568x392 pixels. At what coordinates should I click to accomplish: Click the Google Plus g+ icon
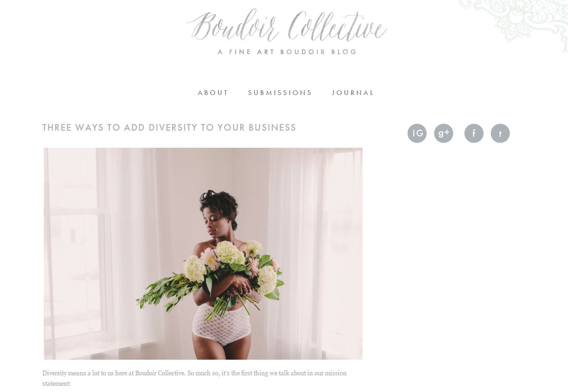pos(444,133)
